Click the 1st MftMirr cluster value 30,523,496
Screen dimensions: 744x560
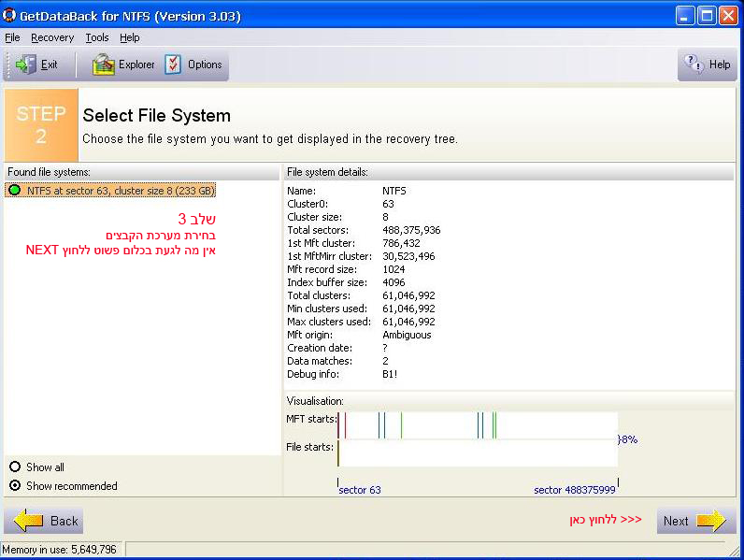[408, 256]
